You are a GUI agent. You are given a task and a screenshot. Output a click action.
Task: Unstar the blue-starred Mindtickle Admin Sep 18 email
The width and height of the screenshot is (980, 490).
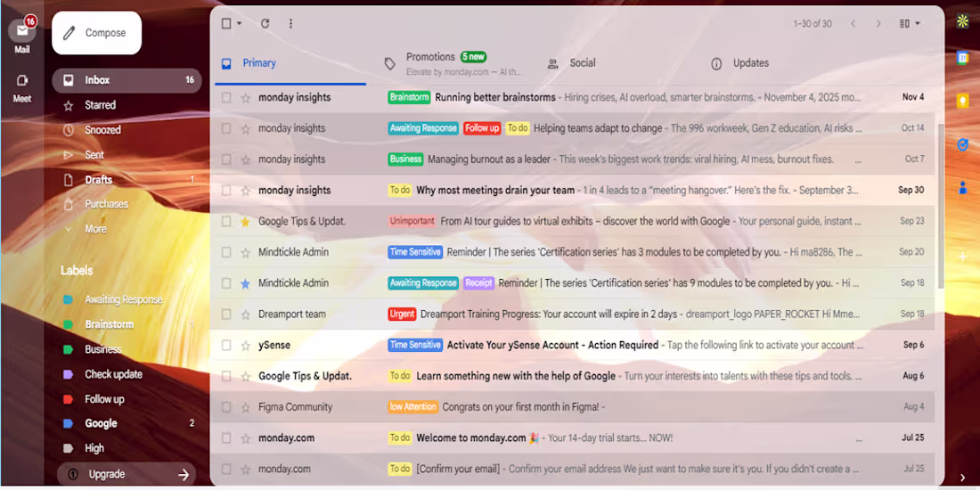[245, 283]
